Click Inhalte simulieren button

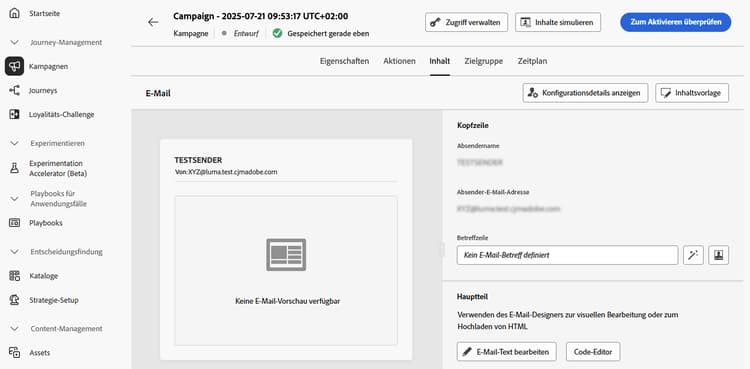558,22
